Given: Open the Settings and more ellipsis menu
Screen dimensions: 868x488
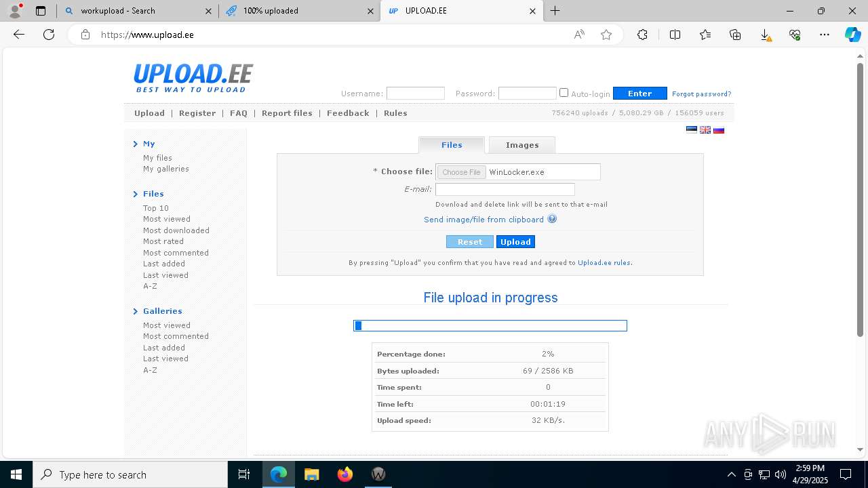Looking at the screenshot, I should (825, 35).
